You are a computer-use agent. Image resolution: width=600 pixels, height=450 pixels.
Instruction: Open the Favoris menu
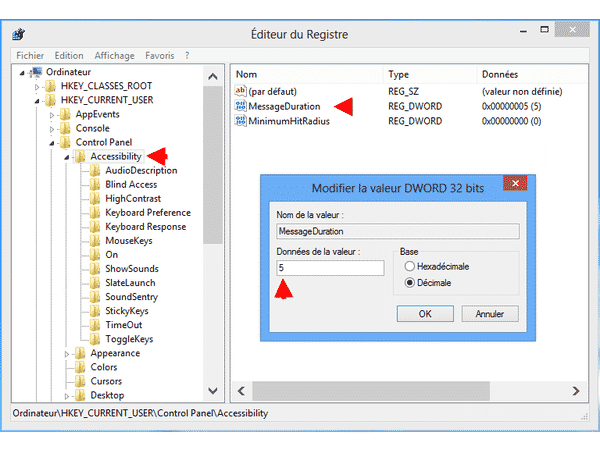160,55
